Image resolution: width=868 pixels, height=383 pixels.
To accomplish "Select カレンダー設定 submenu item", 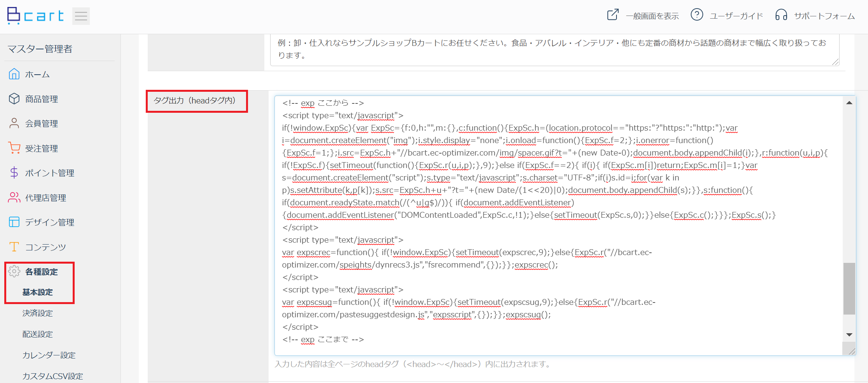I will (49, 355).
